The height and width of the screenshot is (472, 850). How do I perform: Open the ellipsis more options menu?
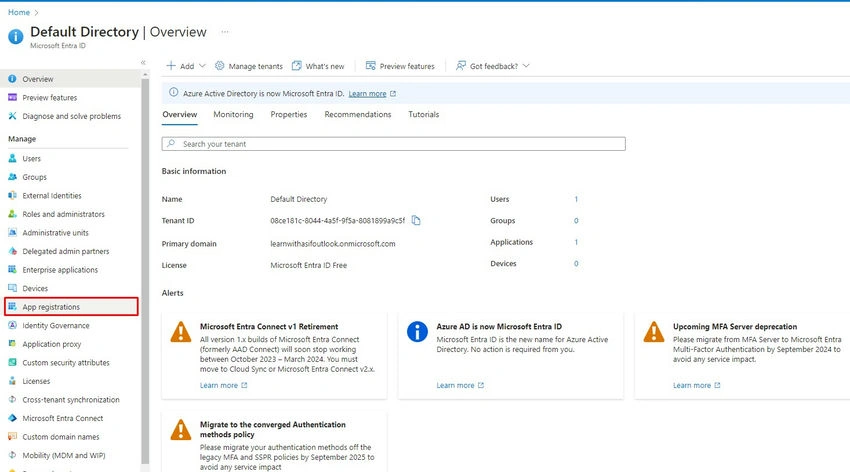[225, 31]
